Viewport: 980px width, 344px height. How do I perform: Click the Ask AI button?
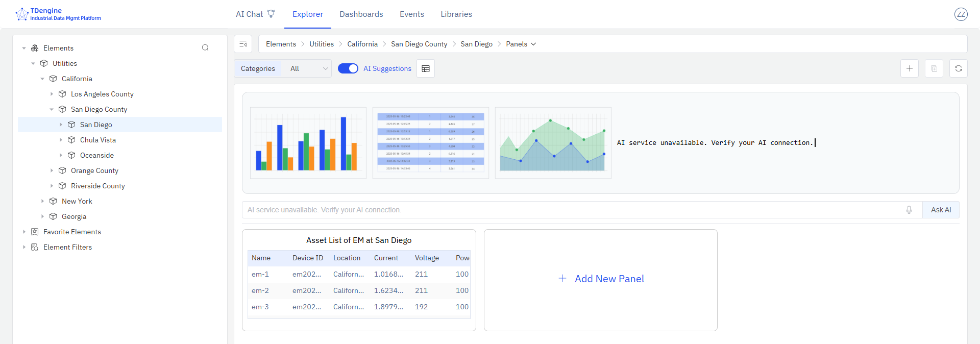point(940,210)
